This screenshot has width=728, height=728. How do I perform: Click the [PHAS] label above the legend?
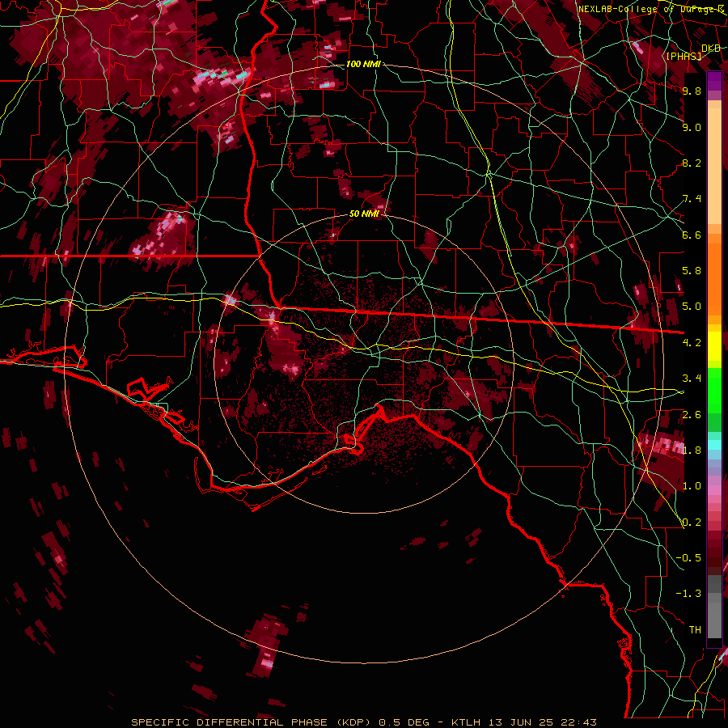click(684, 56)
